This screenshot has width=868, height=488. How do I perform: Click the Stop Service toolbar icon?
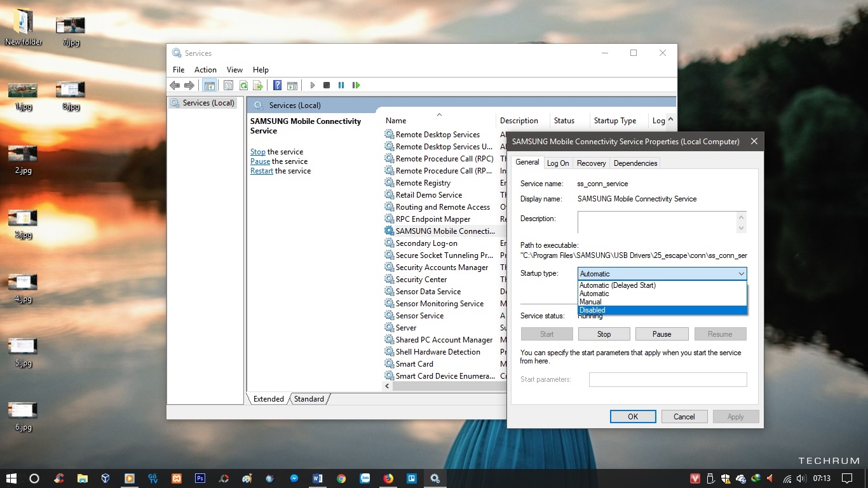tap(327, 85)
